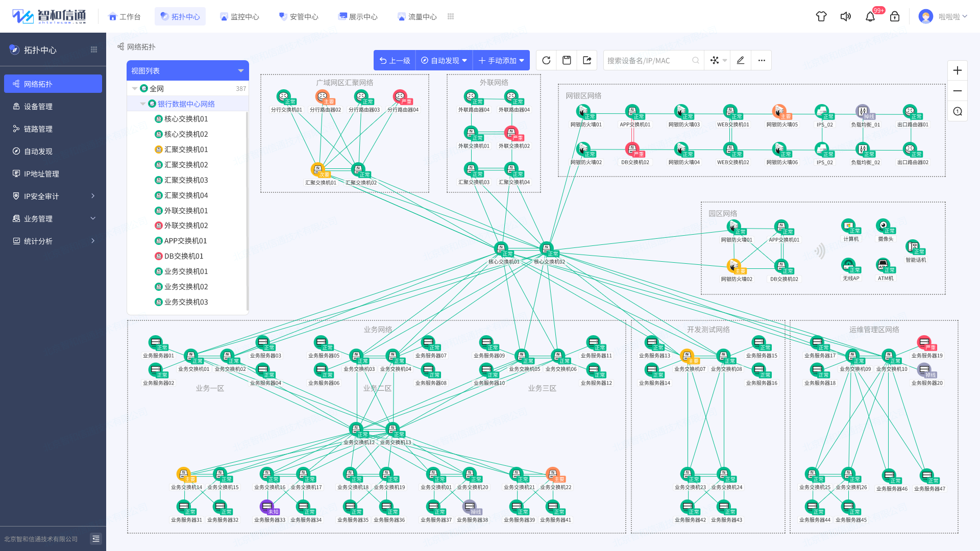Zoom in with the plus button
This screenshot has width=980, height=551.
tap(958, 70)
